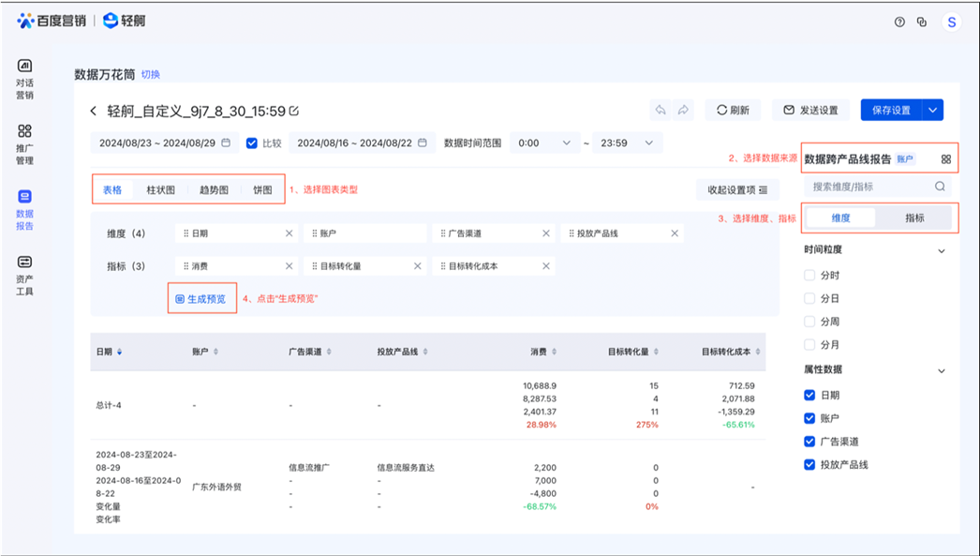Viewport: 980px width, 556px height.
Task: Enable the 分日 time granularity checkbox
Action: click(x=809, y=298)
